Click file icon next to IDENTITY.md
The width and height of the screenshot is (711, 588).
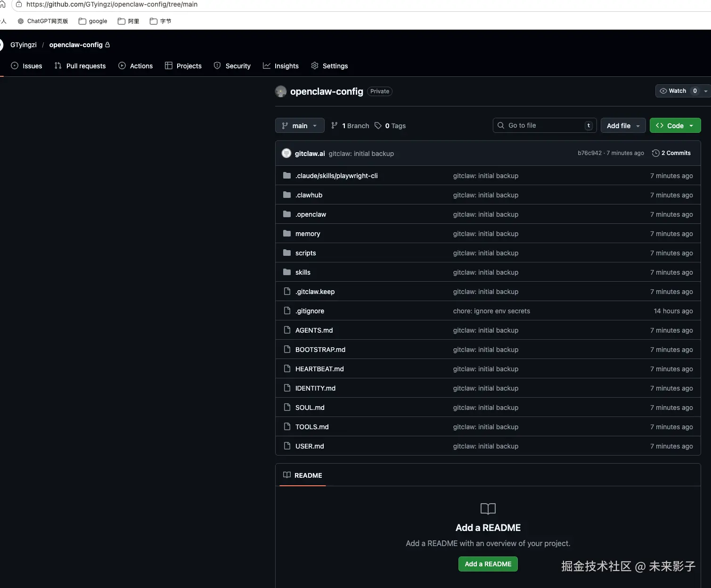287,388
